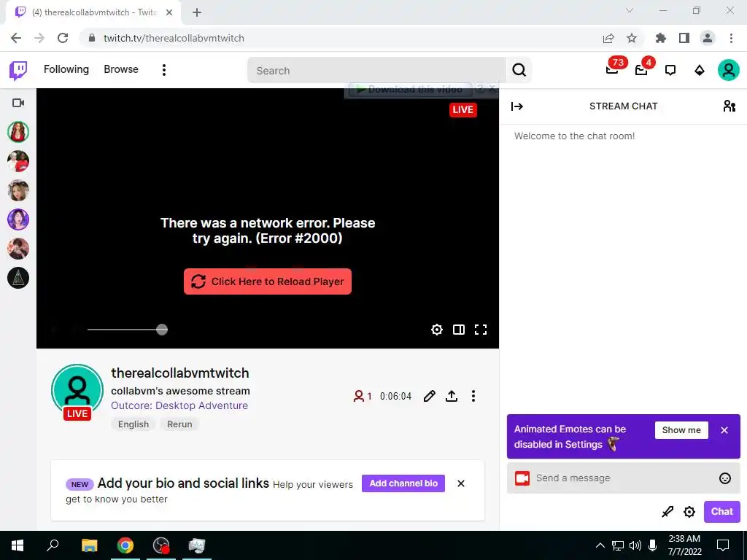Click the viewer count showing 1
The width and height of the screenshot is (747, 560).
click(x=363, y=396)
